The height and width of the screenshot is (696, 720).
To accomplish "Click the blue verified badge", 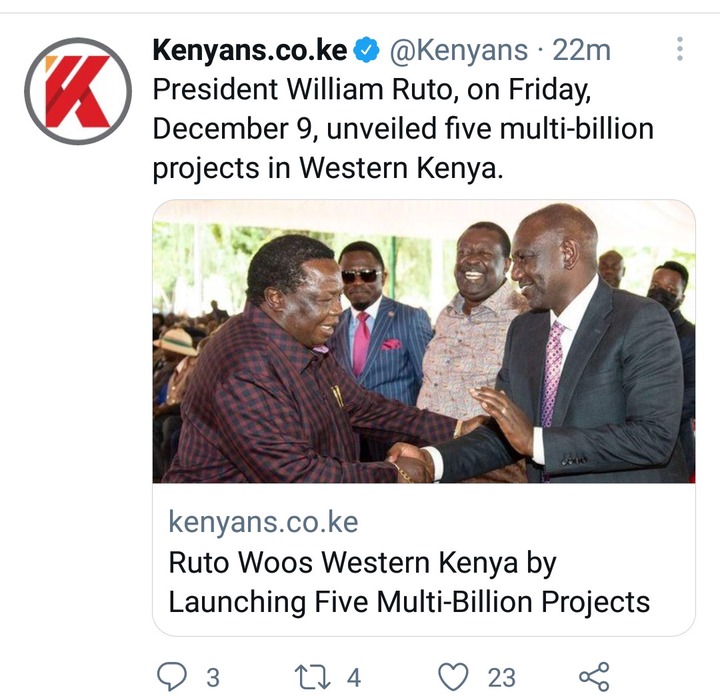I will tap(366, 50).
